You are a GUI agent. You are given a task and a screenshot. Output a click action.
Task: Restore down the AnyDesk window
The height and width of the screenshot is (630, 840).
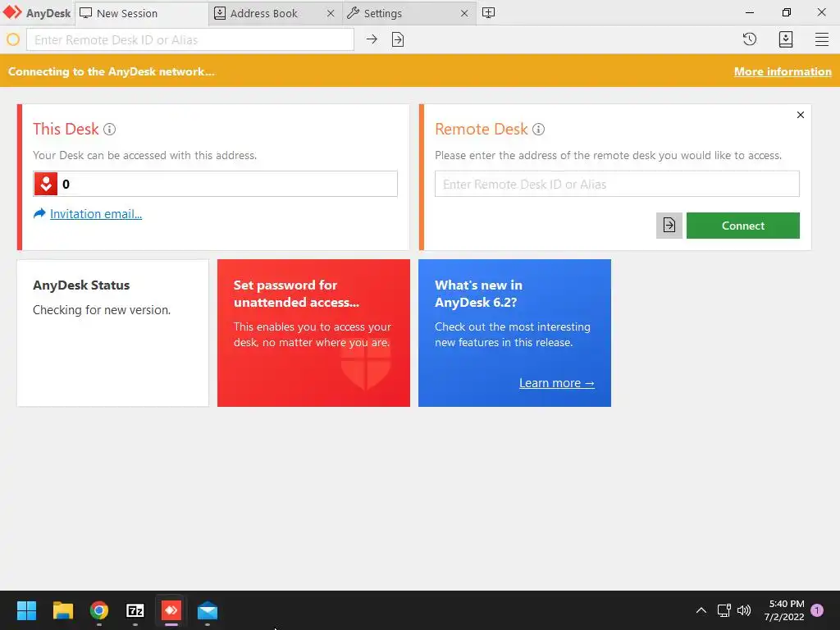[786, 12]
